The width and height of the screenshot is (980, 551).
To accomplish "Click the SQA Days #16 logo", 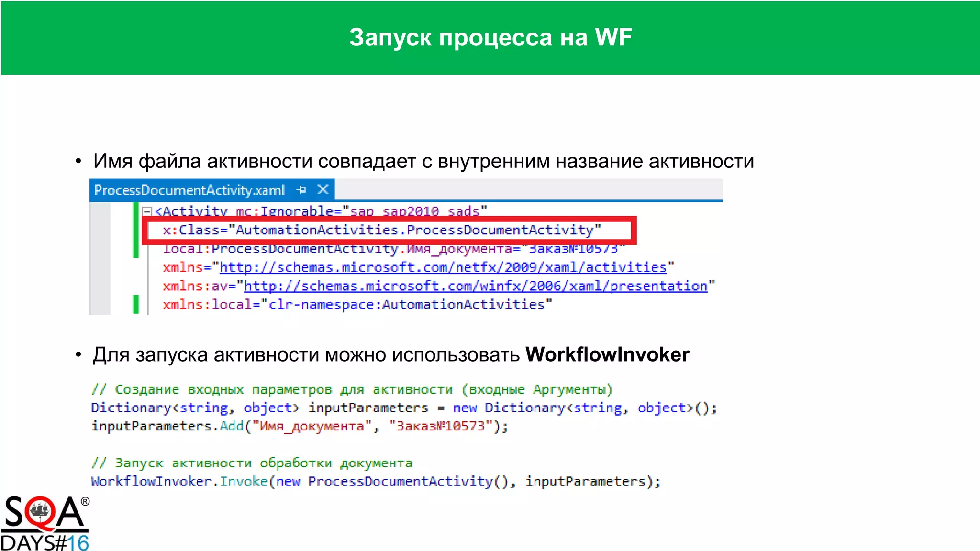I will 45,523.
